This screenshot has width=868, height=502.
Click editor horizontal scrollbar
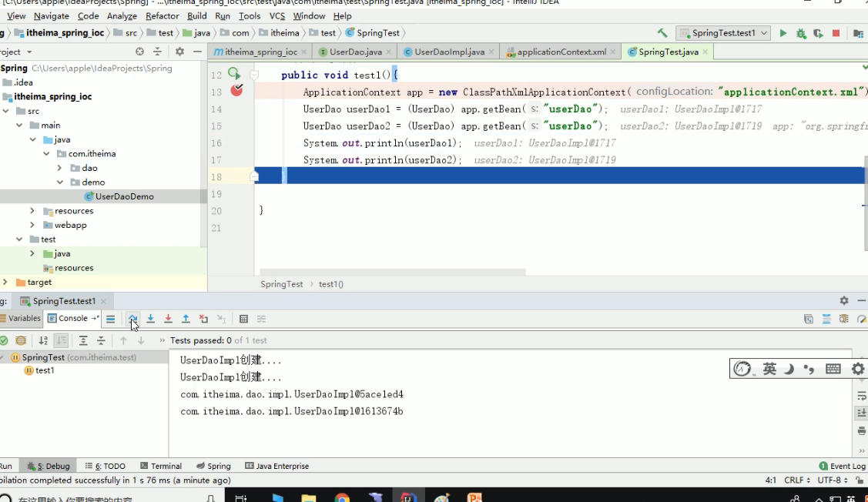point(393,272)
